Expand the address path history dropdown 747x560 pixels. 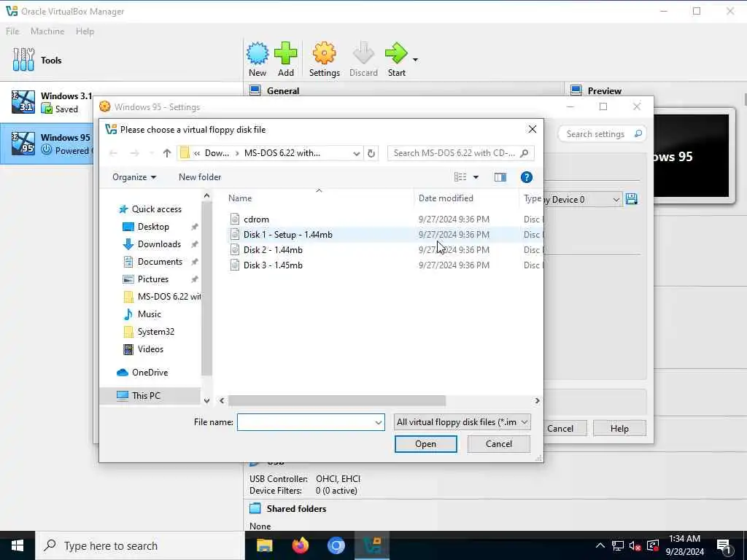pos(356,153)
